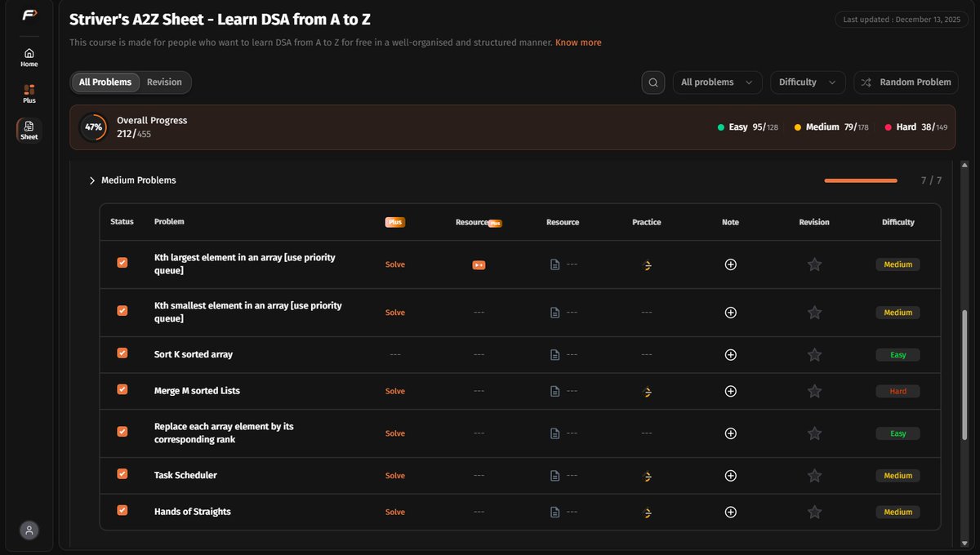Image resolution: width=980 pixels, height=555 pixels.
Task: Open the Sort K sorted array problem
Action: click(x=194, y=355)
